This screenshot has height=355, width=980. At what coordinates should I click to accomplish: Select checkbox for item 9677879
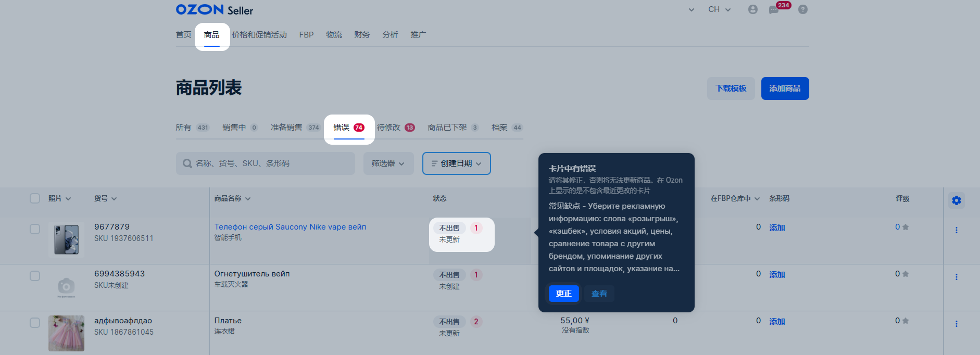click(x=35, y=229)
